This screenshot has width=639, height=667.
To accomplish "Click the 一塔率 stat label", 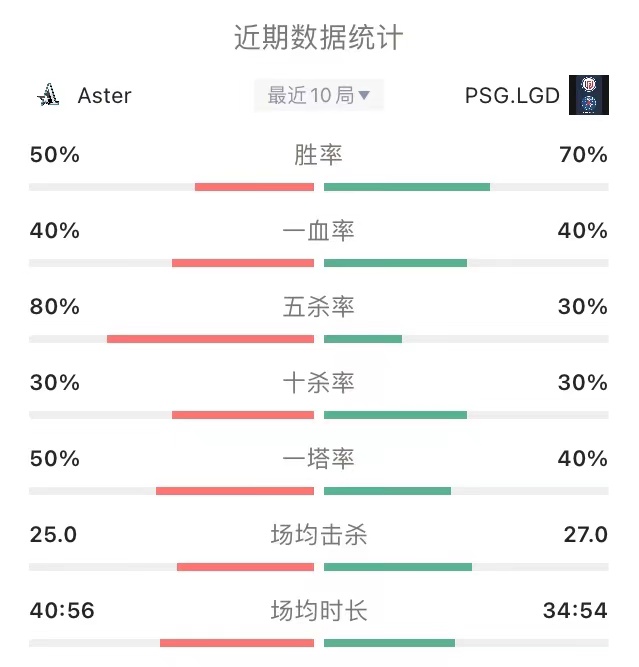I will tap(318, 459).
